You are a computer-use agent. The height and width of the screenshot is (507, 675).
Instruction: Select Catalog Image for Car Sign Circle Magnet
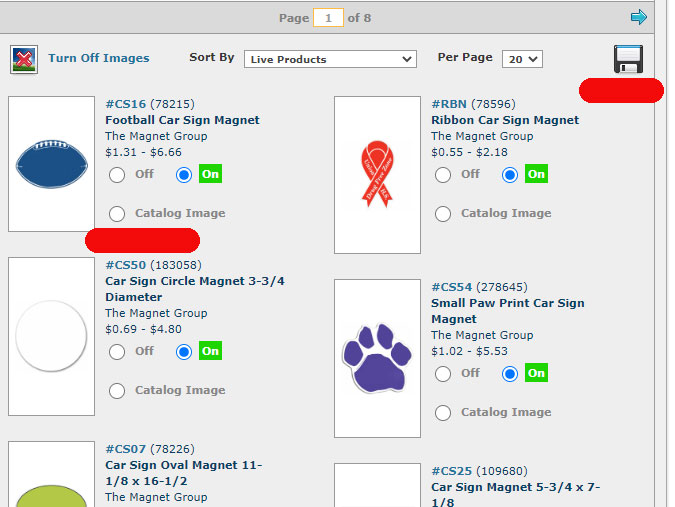pyautogui.click(x=117, y=390)
